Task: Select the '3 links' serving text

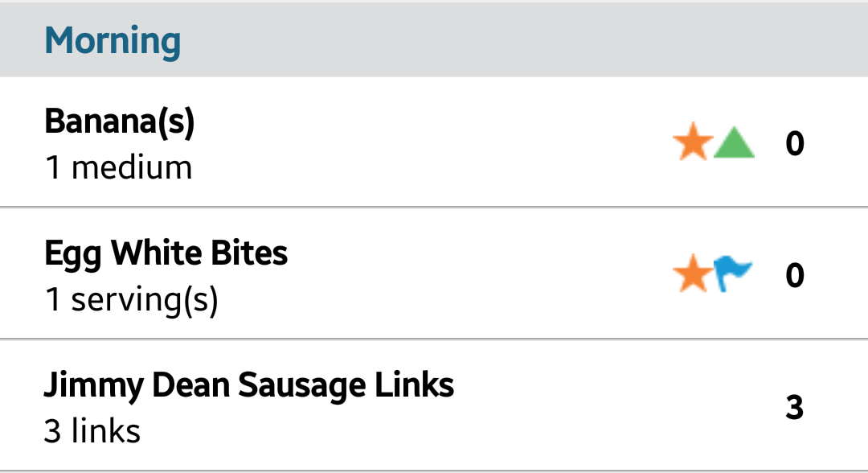Action: [92, 431]
